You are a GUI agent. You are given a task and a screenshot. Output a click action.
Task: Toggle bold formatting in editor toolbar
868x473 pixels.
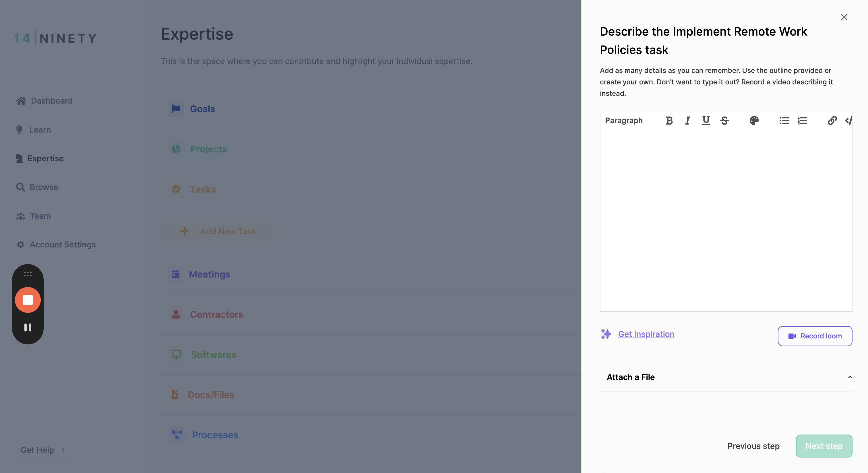669,120
